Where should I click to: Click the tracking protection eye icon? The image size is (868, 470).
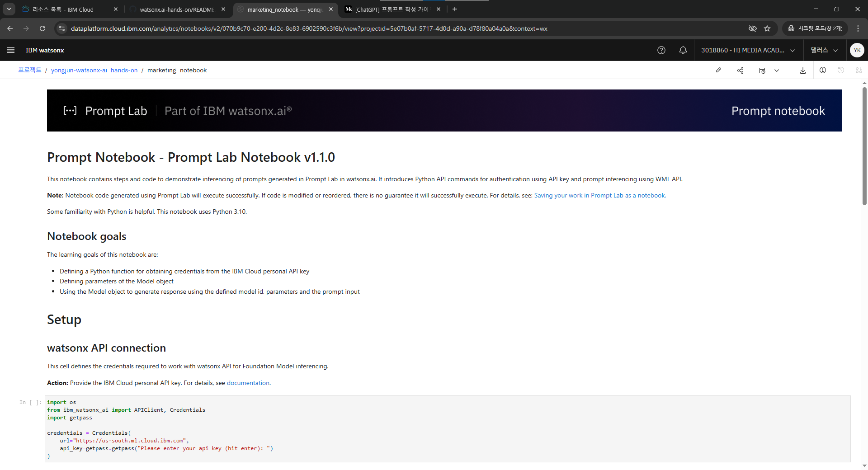[752, 28]
